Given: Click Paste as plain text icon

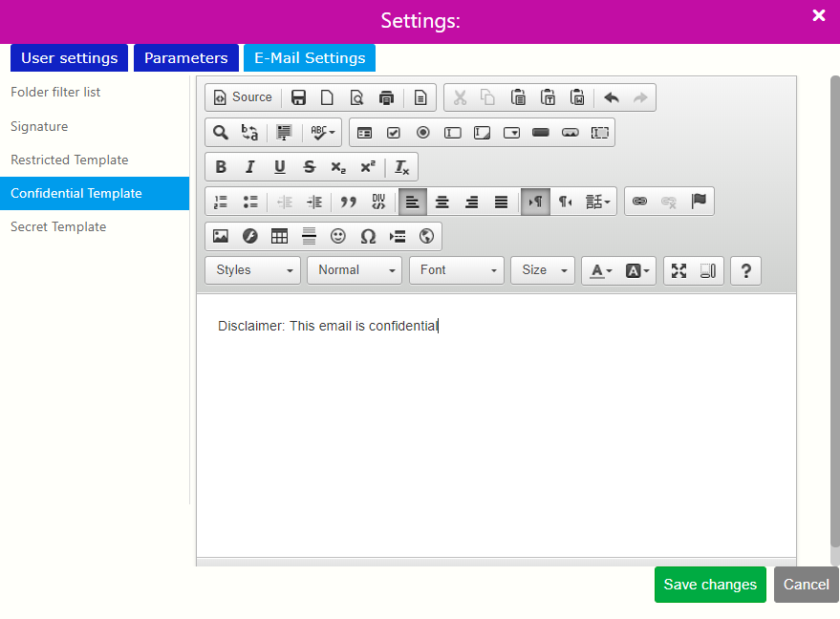Looking at the screenshot, I should point(548,97).
